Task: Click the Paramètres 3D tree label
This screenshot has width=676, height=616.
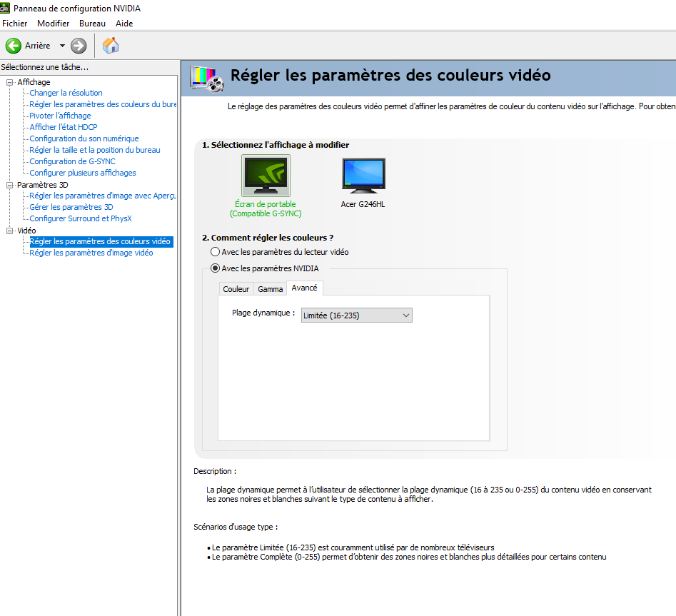Action: (43, 185)
